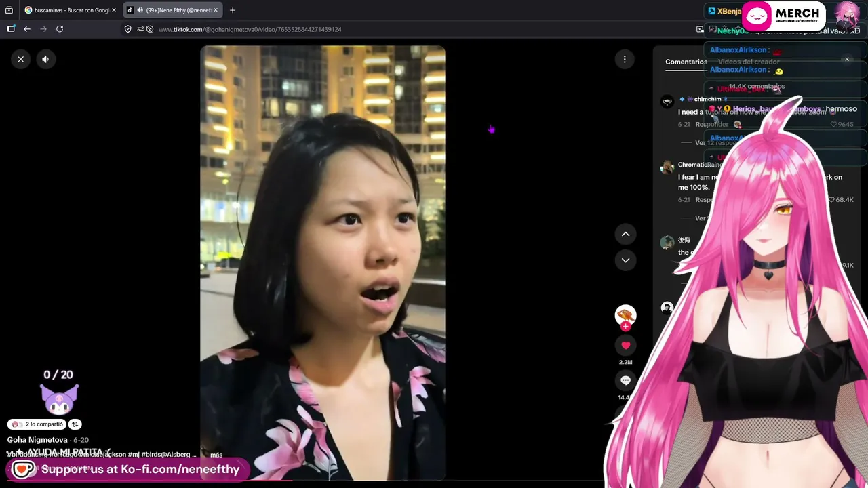Open the three-dot video options menu
The width and height of the screenshot is (868, 488).
point(625,59)
